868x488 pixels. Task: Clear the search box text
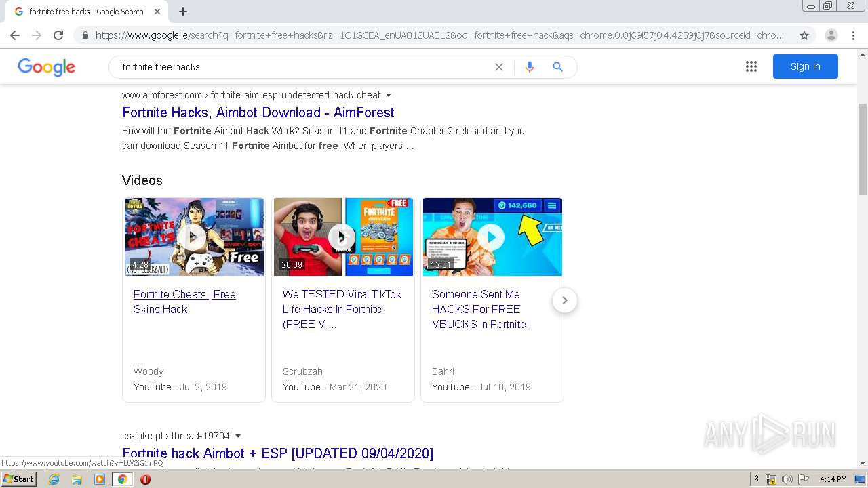499,67
